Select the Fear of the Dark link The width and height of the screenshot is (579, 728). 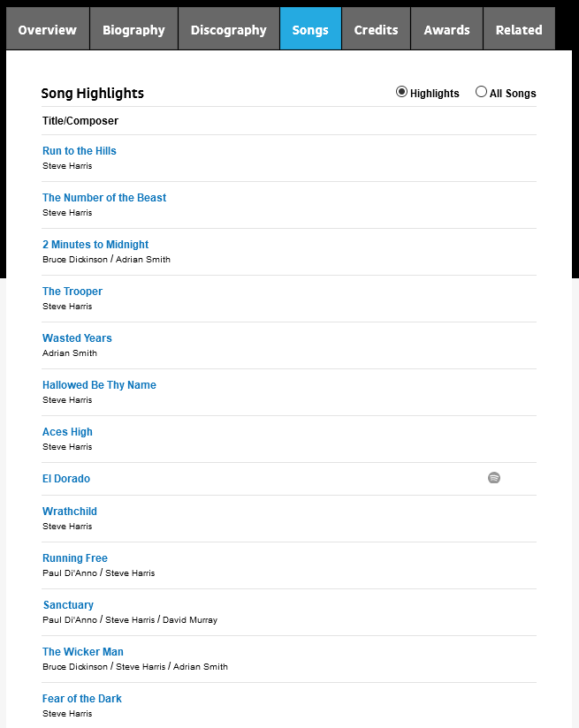(82, 699)
